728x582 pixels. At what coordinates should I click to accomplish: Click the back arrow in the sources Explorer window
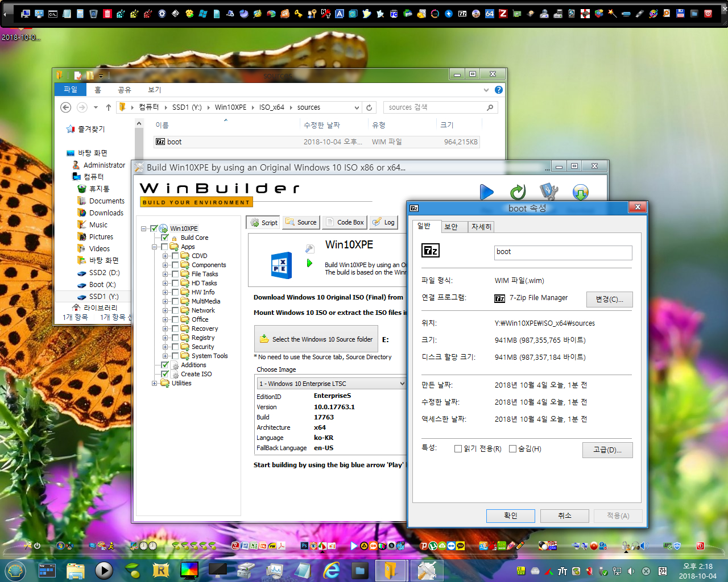point(66,107)
